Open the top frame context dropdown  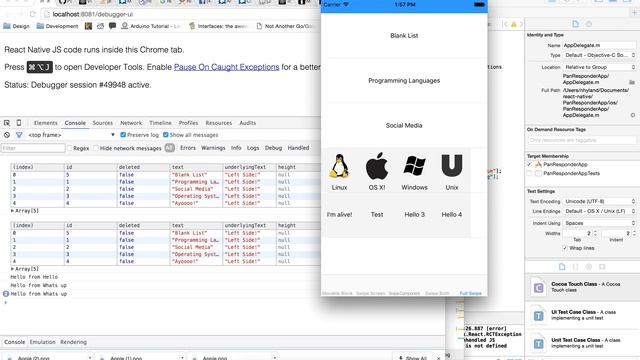point(71,135)
